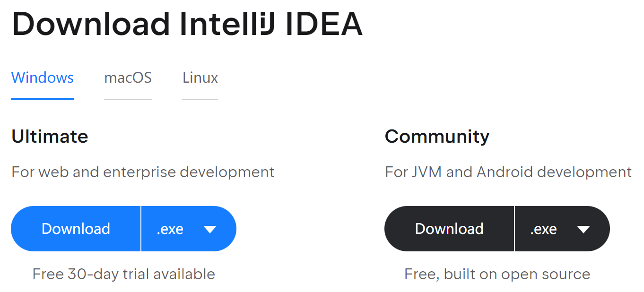Switch to the Windows tab
Screen dimensions: 644x292
42,77
